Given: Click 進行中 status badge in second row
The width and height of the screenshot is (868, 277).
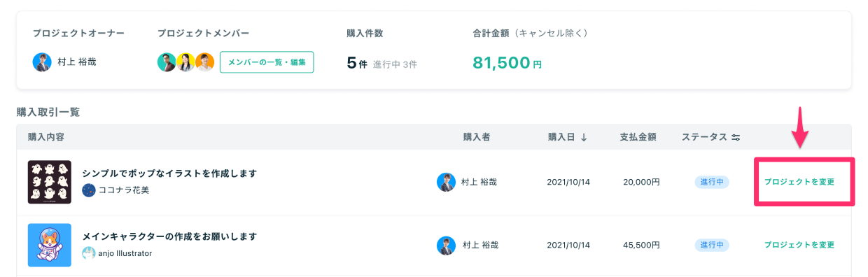Looking at the screenshot, I should click(712, 246).
